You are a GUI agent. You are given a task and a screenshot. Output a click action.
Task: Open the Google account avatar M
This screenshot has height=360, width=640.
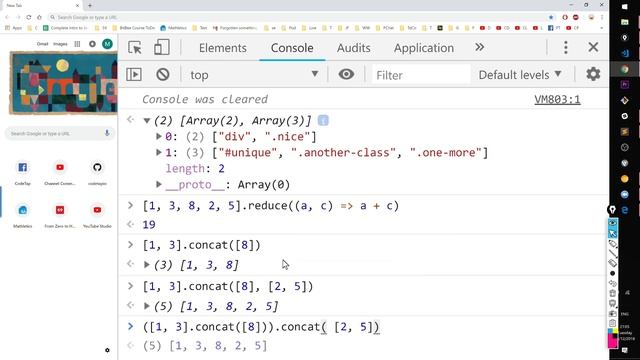click(107, 44)
